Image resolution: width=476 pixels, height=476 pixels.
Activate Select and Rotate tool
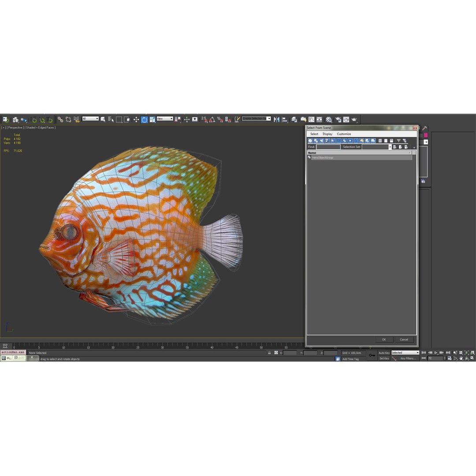coord(144,119)
